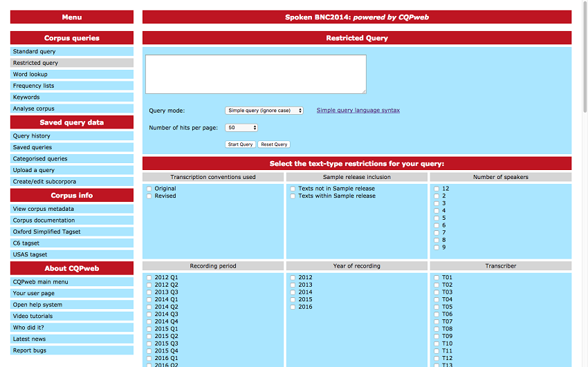The image size is (588, 367).
Task: Click Upload a query
Action: tap(72, 170)
